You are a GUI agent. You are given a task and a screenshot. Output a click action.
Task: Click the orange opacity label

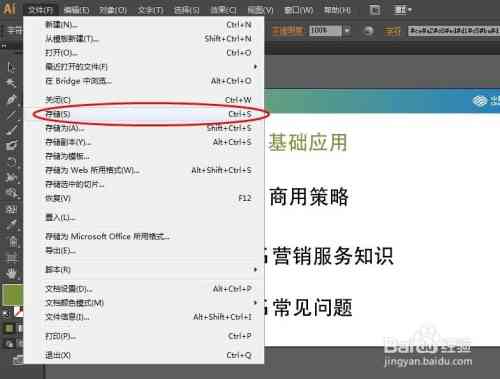pyautogui.click(x=288, y=31)
